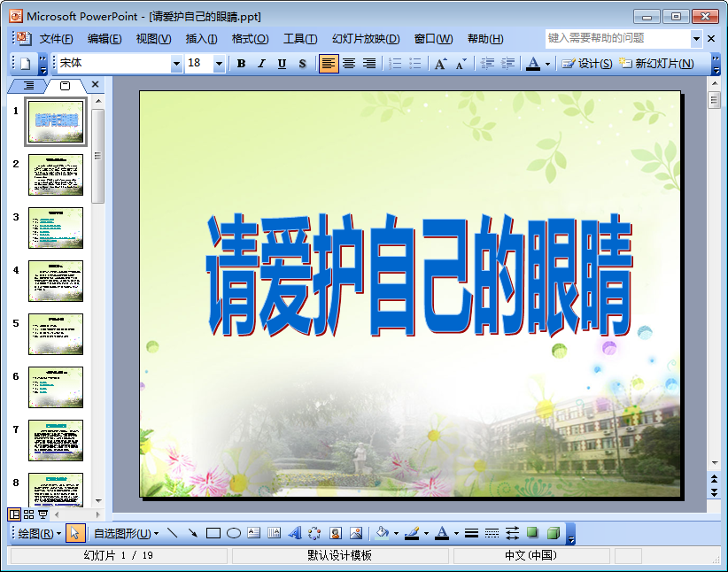This screenshot has width=728, height=572.
Task: Switch to Normal view icon
Action: point(14,514)
